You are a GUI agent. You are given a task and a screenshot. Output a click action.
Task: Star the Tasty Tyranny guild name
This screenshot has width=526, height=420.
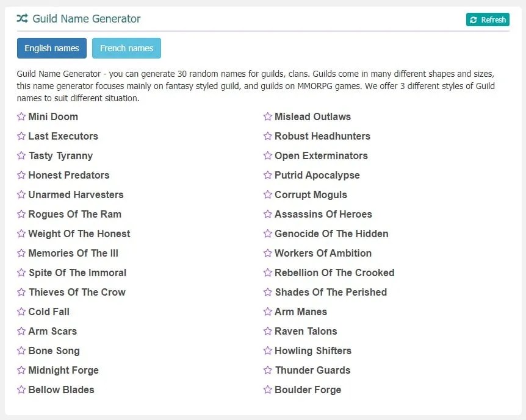pyautogui.click(x=21, y=155)
